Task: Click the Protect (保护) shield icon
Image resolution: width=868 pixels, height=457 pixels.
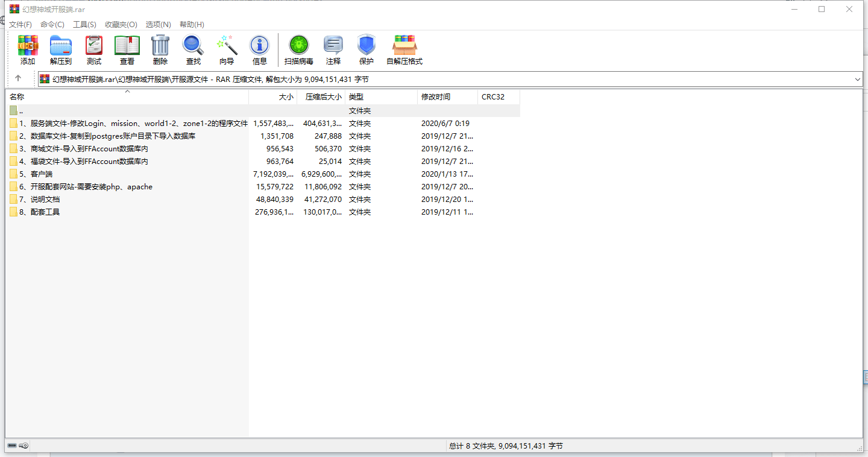Action: 366,46
